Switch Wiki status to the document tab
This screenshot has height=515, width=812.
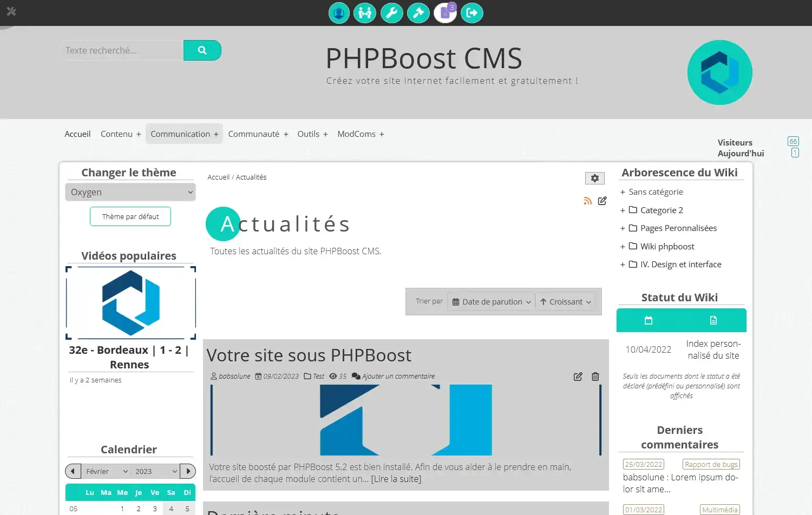(713, 320)
